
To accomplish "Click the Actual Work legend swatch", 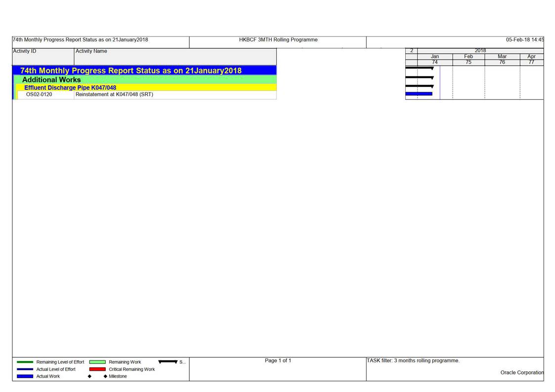I will 25,376.
